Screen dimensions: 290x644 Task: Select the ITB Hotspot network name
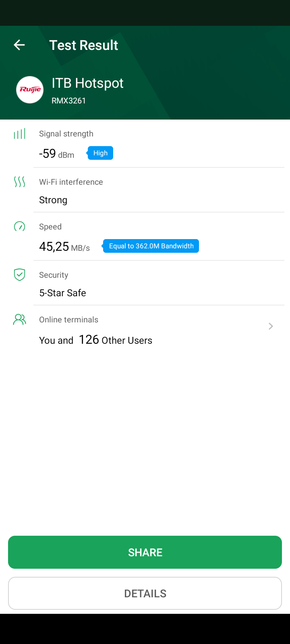tap(87, 83)
